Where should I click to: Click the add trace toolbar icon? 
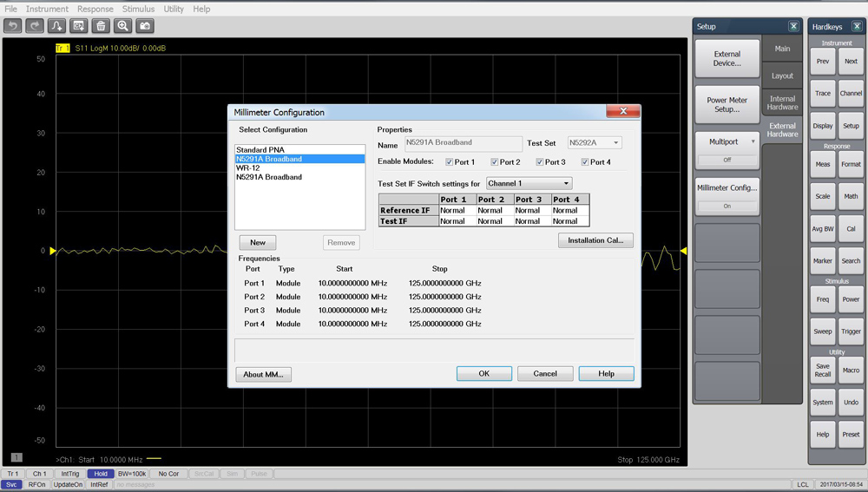point(56,26)
